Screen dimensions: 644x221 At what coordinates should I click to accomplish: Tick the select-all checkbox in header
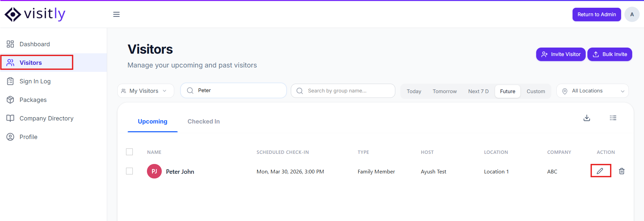click(129, 152)
